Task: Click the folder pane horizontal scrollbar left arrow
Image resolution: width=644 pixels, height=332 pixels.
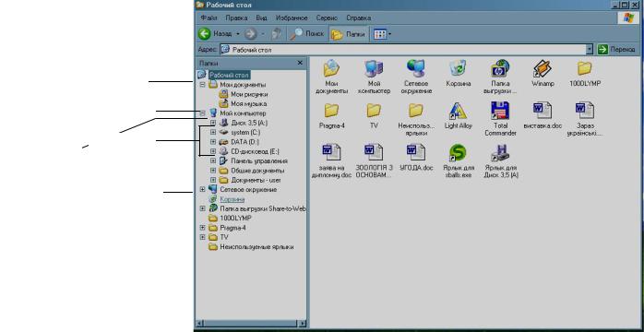Action: (x=199, y=324)
